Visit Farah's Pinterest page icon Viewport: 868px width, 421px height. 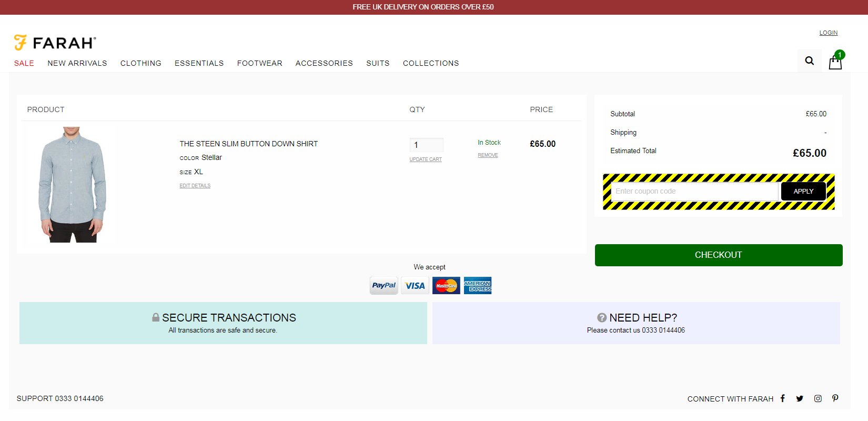pyautogui.click(x=835, y=398)
